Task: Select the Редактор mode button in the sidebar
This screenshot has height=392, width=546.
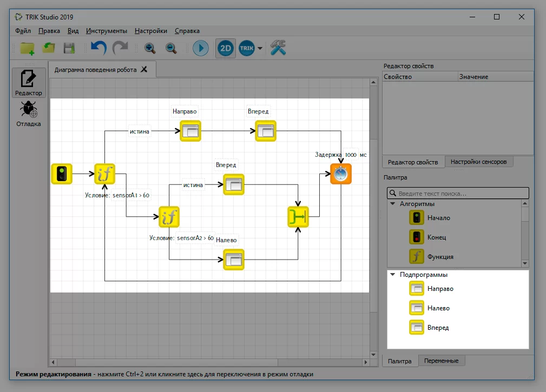Action: 29,83
